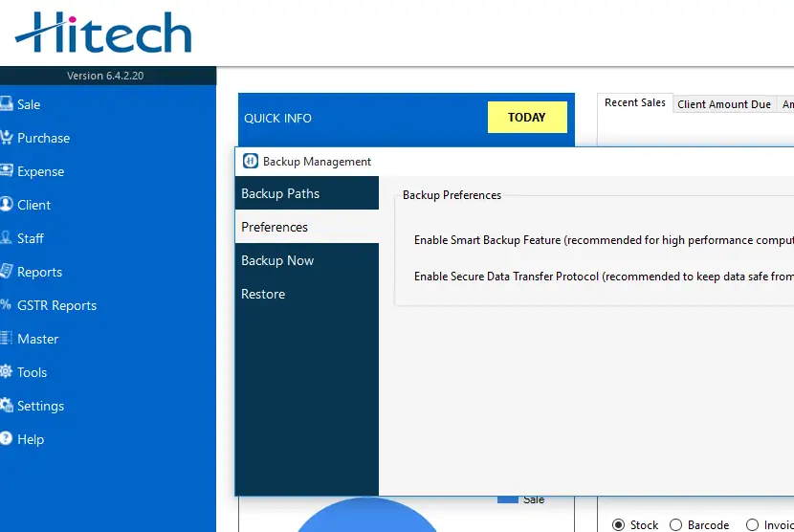This screenshot has width=794, height=532.
Task: Click the yellow TODAY button
Action: click(527, 118)
